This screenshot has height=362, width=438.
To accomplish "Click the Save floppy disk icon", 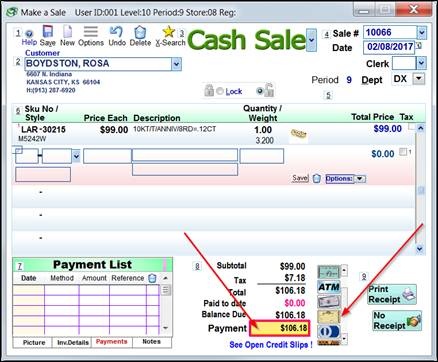I will (48, 32).
